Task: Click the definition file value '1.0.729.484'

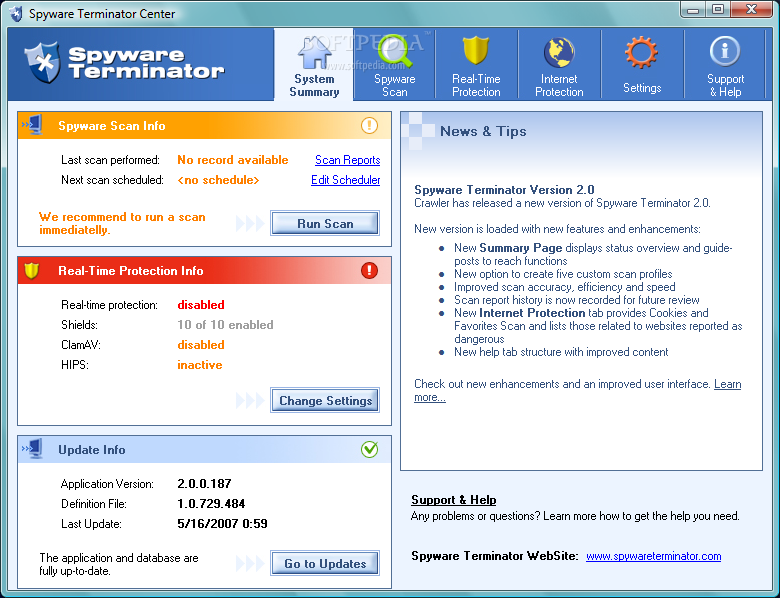Action: pos(211,503)
